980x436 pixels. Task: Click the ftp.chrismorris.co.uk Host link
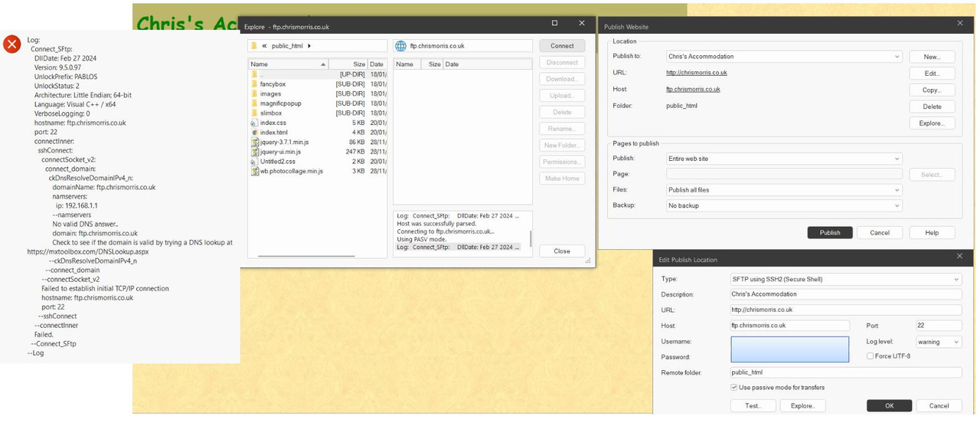click(x=693, y=89)
